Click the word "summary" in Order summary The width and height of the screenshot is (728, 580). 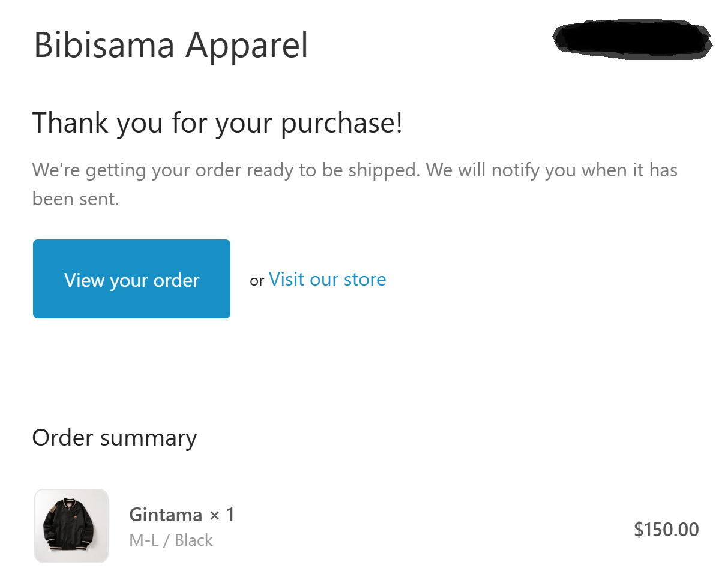(x=149, y=438)
